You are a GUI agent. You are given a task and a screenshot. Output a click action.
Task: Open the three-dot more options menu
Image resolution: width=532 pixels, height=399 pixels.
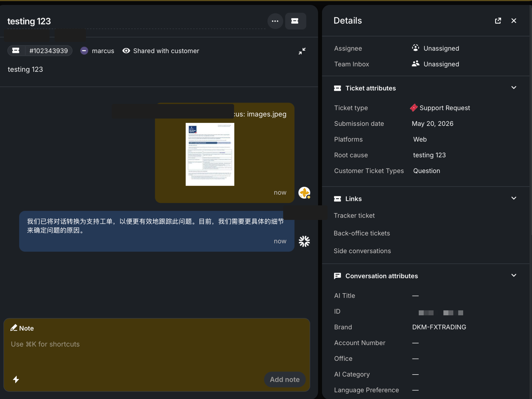pos(275,21)
